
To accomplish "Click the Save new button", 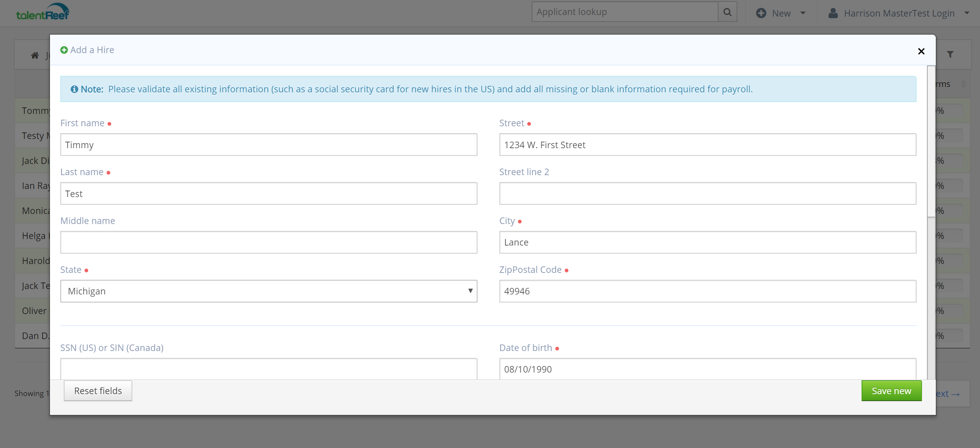I will pyautogui.click(x=891, y=390).
